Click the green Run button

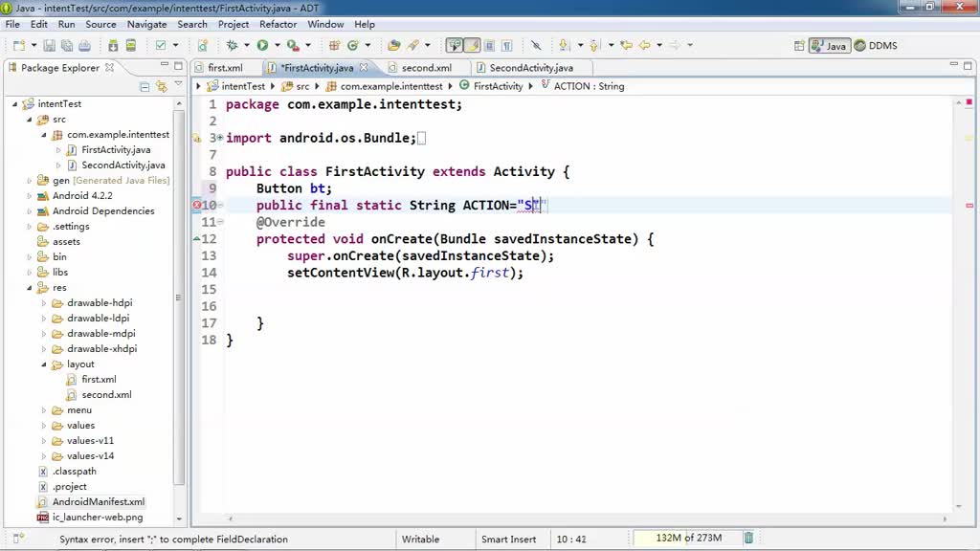(x=262, y=46)
